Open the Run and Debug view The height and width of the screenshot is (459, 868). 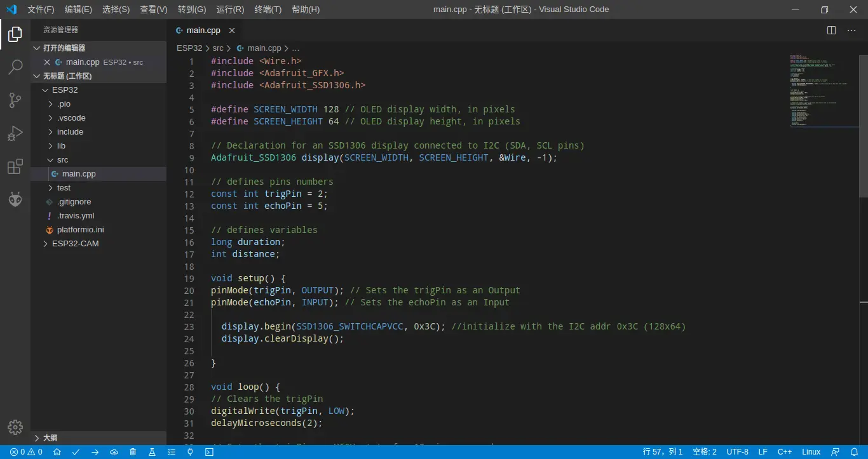click(15, 133)
